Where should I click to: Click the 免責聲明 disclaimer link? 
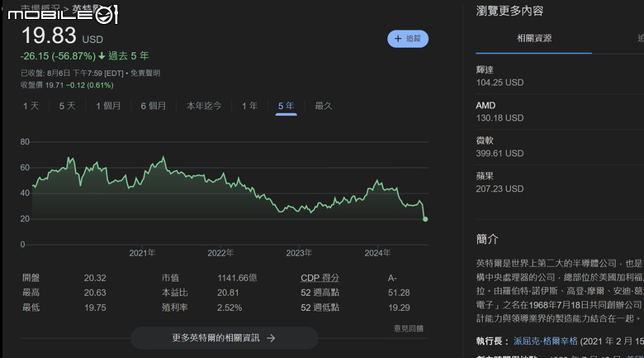[x=145, y=74]
